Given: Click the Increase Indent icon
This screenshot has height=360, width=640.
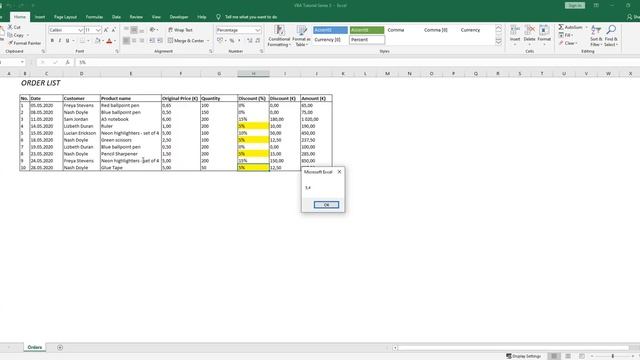Looking at the screenshot, I should [x=160, y=40].
